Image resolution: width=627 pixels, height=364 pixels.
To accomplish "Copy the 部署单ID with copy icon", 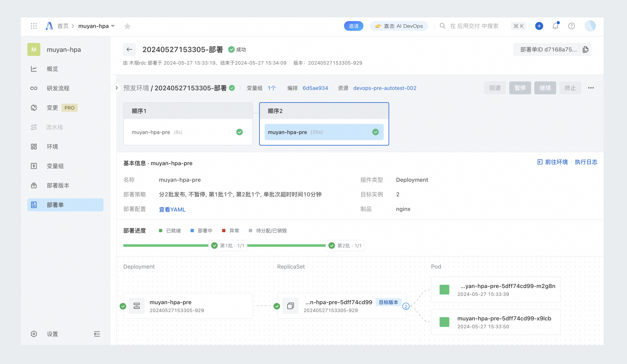I will point(585,49).
